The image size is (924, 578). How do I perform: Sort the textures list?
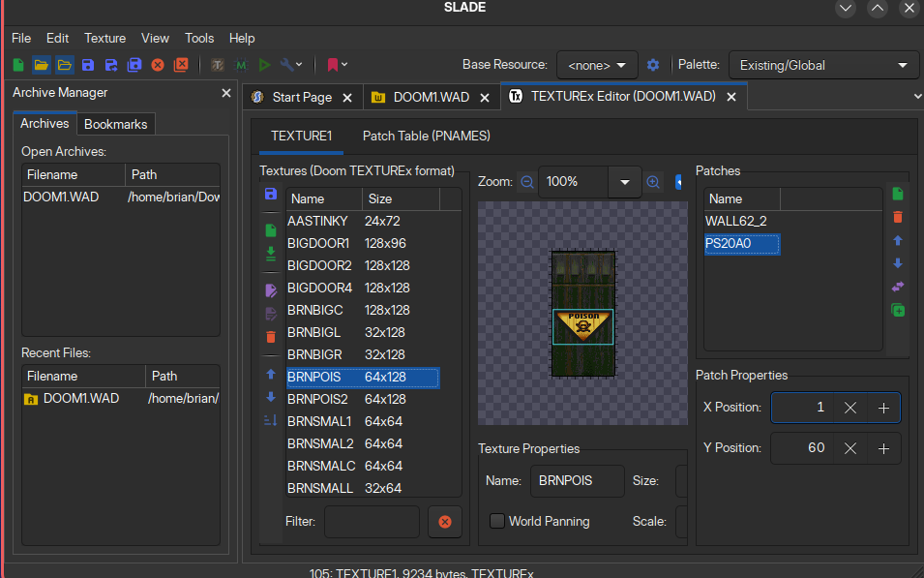coord(271,420)
